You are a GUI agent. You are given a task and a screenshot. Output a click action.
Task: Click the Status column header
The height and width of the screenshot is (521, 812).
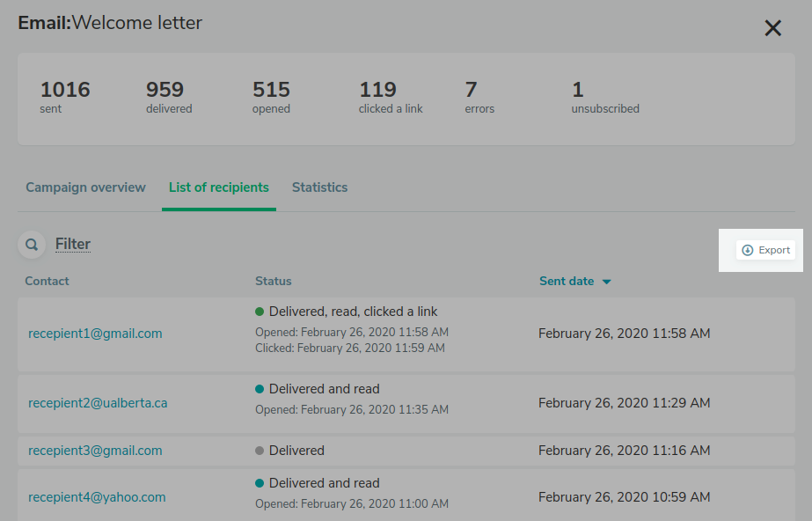tap(273, 281)
